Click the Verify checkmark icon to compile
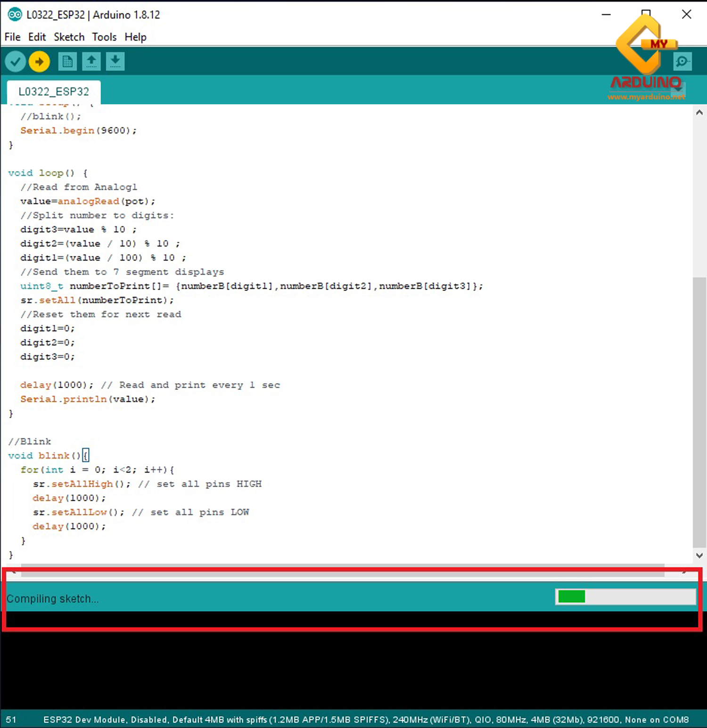 [15, 61]
